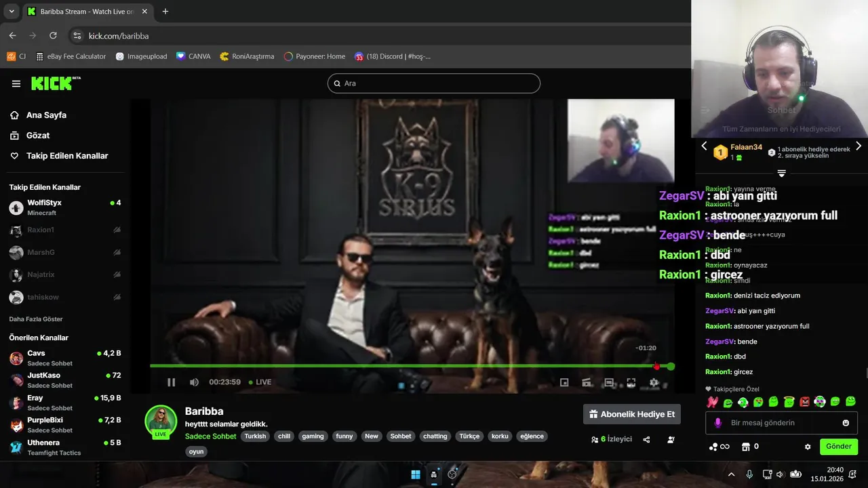Insert the halo angel emote
Screen dimensions: 868x488
(789, 402)
